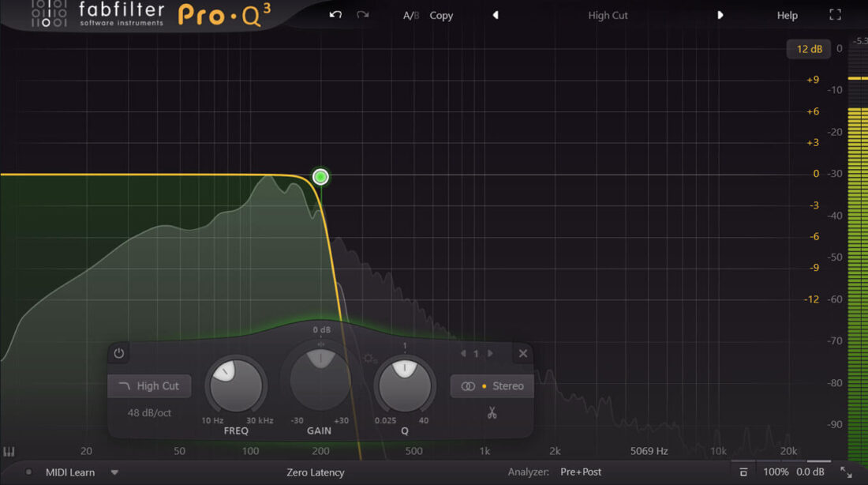The height and width of the screenshot is (485, 868).
Task: Open the Stereo placement menu
Action: point(492,385)
